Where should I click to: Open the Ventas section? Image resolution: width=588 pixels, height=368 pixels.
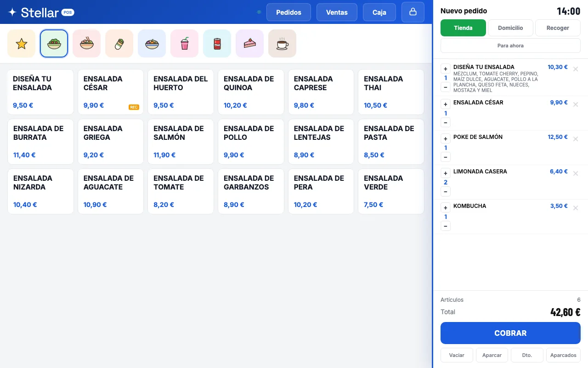tap(337, 12)
